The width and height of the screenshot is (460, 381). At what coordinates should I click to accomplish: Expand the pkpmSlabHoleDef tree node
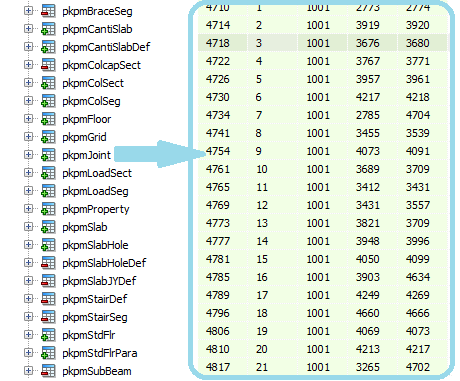[28, 263]
